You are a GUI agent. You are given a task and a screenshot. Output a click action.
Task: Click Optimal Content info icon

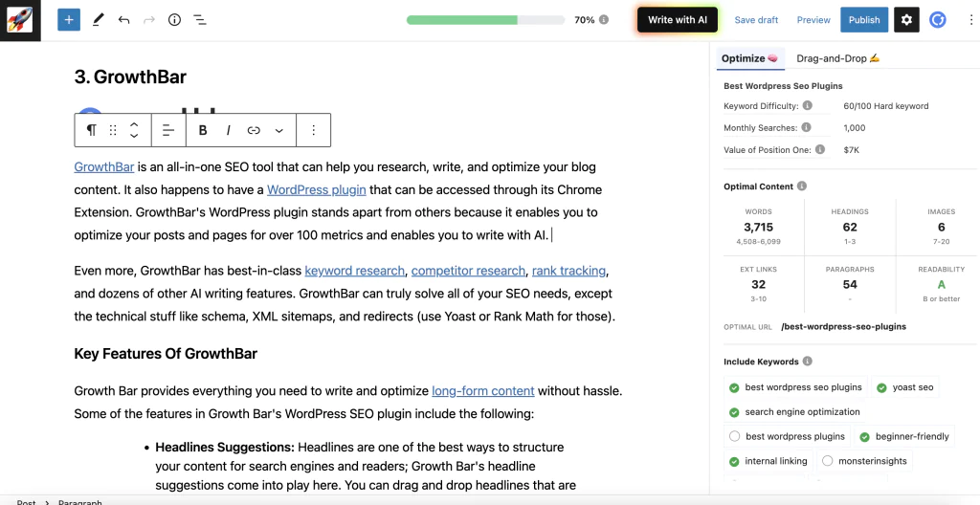pyautogui.click(x=802, y=187)
